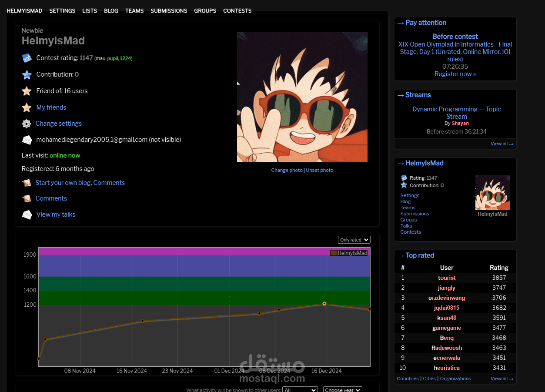
Task: Open orzdevinwang's profile in Top rated
Action: pyautogui.click(x=447, y=298)
